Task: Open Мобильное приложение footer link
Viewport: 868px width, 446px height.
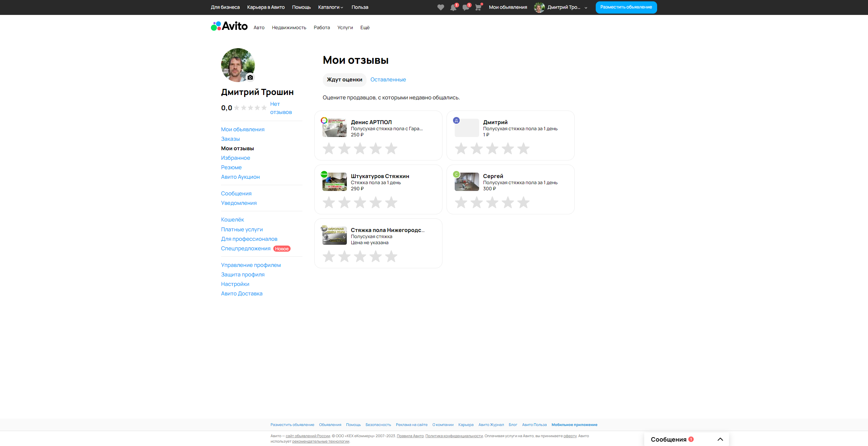Action: point(574,425)
